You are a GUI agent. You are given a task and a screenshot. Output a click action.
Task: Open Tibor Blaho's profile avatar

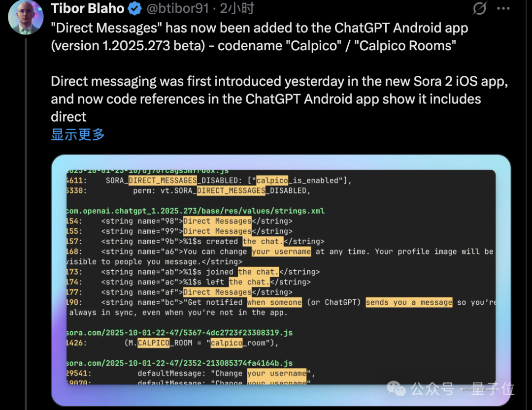[26, 17]
